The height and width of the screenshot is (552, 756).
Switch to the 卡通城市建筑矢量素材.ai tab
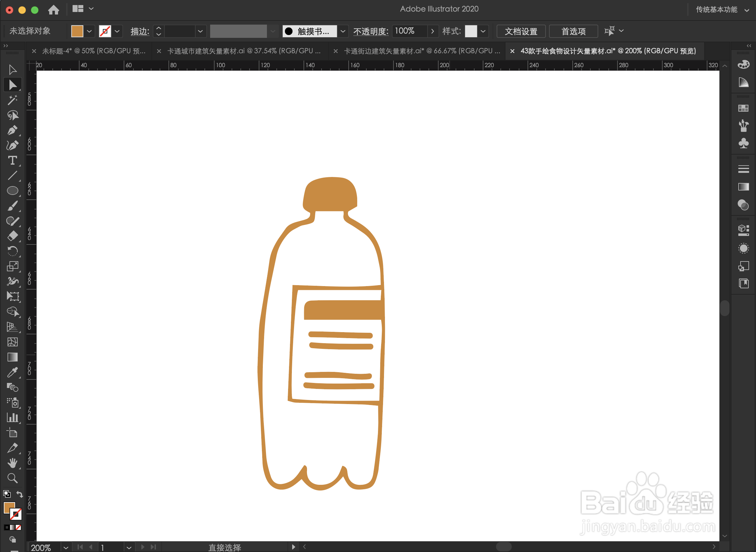(x=243, y=51)
